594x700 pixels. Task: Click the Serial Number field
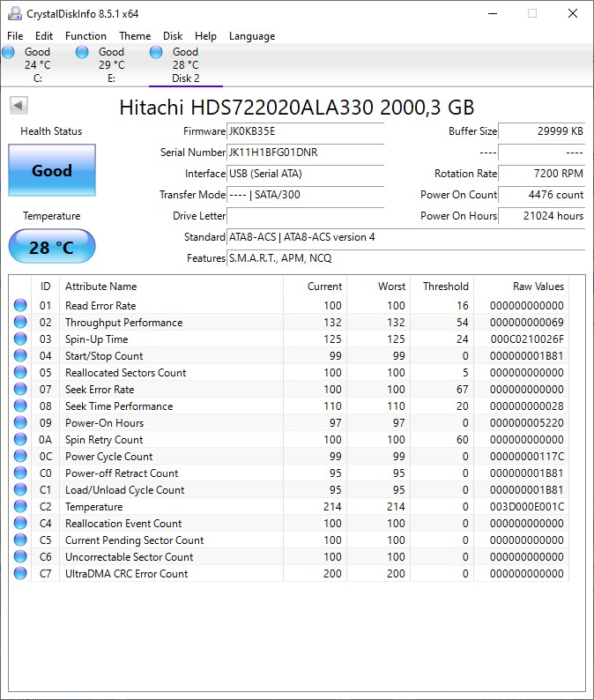click(305, 153)
